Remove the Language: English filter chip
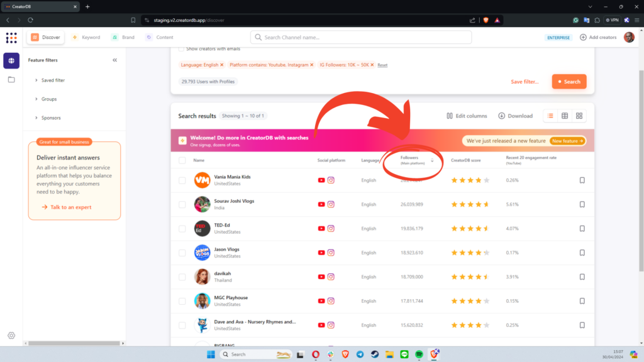 222,65
